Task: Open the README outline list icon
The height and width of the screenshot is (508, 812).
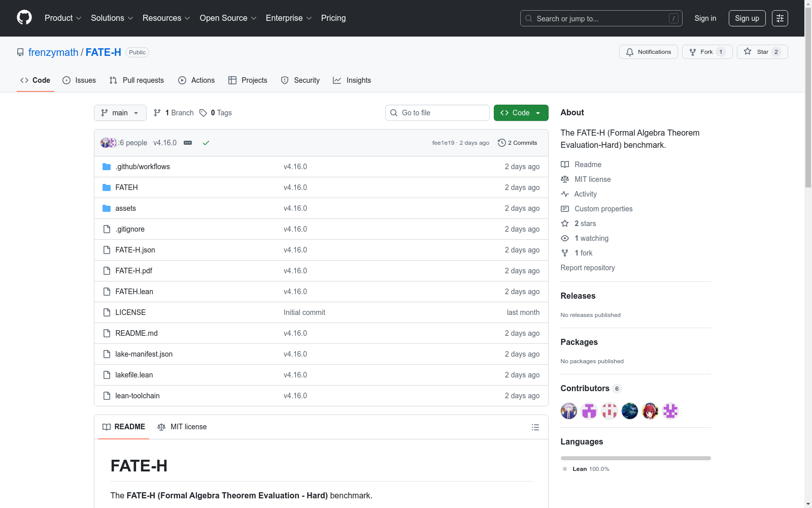Action: coord(535,427)
